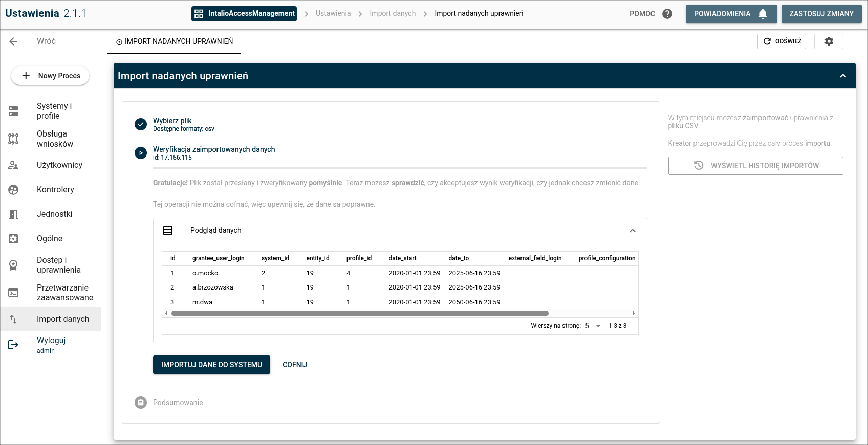Open Użytkownicy section in sidebar
Screen dimensions: 868x445
pos(59,165)
